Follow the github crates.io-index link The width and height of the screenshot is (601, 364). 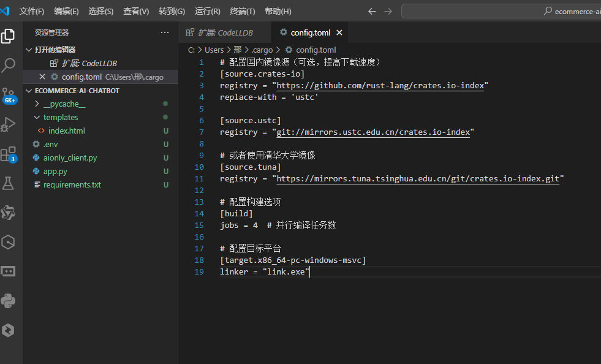(380, 86)
